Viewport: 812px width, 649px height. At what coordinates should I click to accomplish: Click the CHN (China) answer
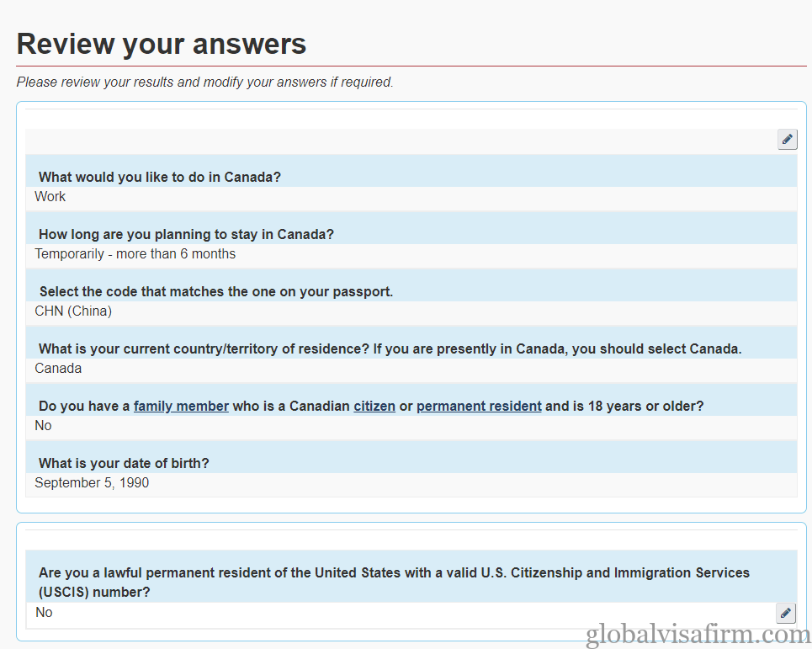(x=73, y=311)
